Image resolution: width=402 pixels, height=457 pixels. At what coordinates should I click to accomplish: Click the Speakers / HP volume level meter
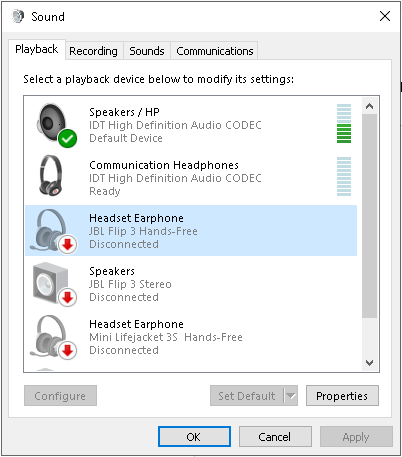344,123
